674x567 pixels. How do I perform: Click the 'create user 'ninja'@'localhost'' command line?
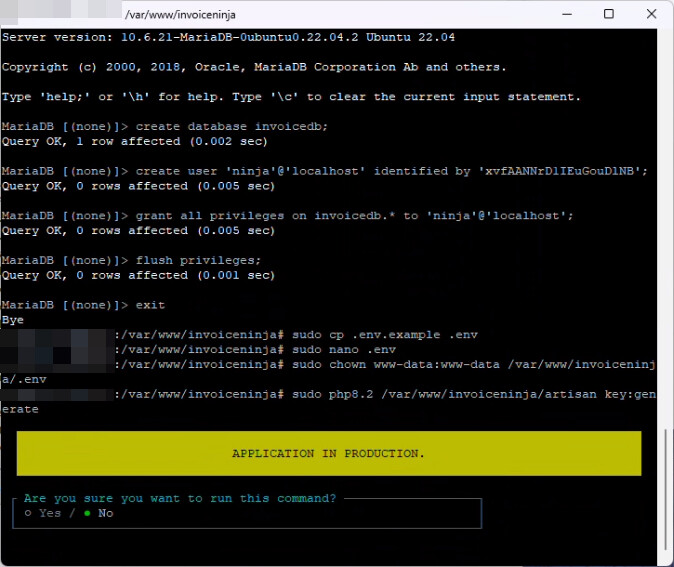[x=325, y=171]
